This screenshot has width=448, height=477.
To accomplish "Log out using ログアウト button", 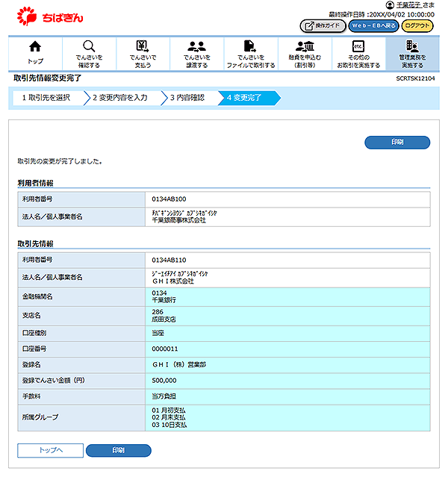I will 417,26.
